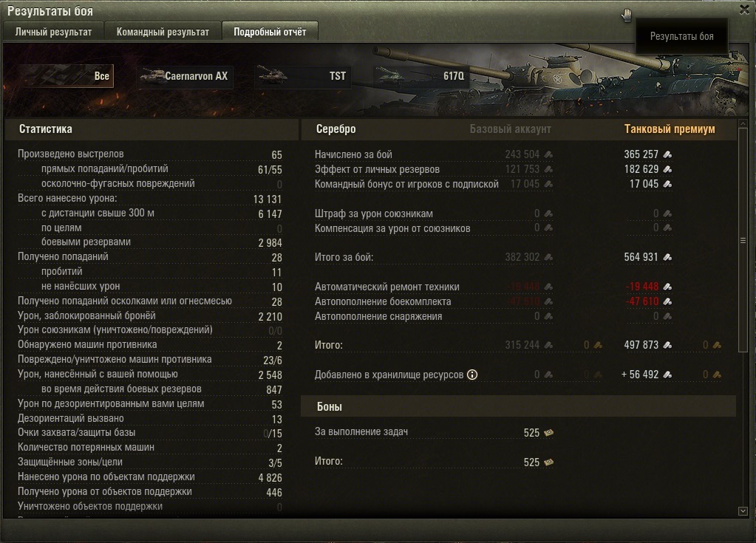Click the scrollbar down arrow
This screenshot has height=543, width=756.
coord(743,510)
